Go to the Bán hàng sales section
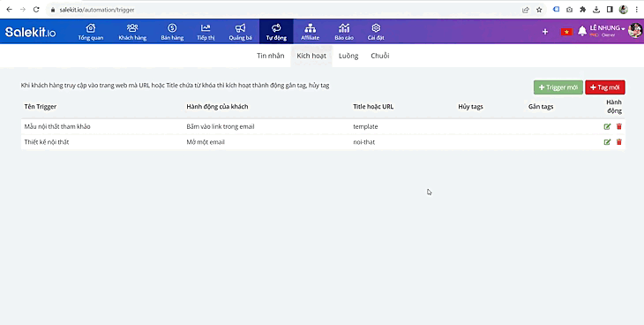 (x=172, y=32)
